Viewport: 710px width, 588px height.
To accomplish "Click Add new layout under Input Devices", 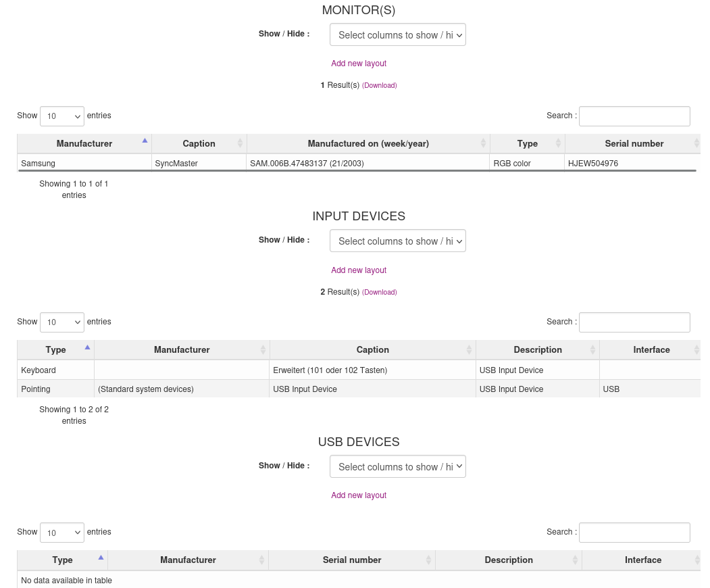I will [359, 270].
